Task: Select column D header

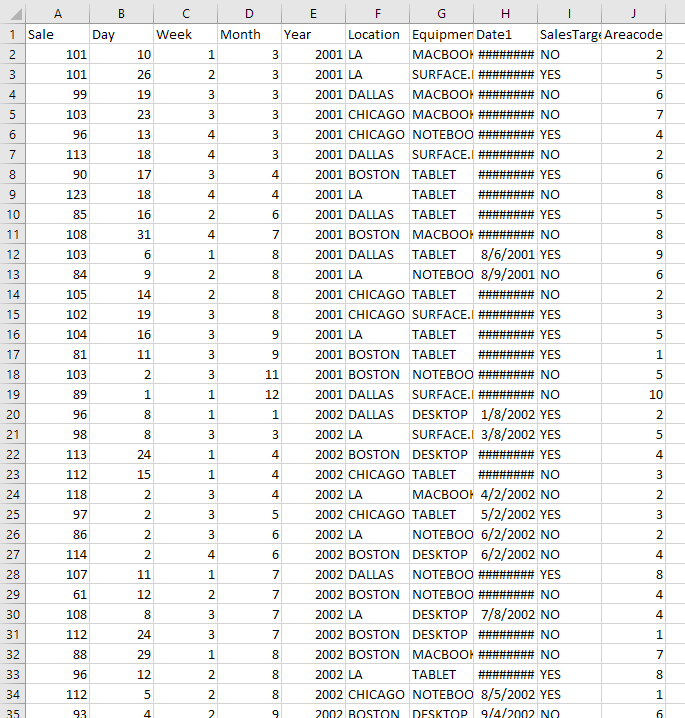Action: pos(249,14)
